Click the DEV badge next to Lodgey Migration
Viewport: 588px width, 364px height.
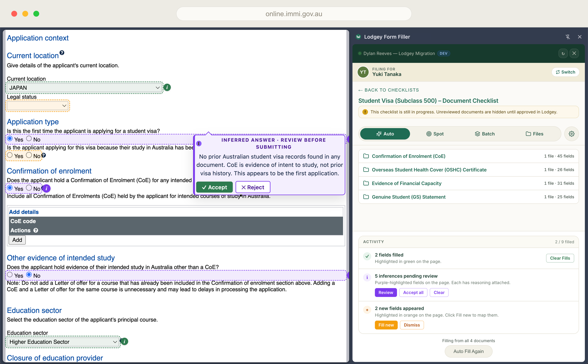coord(443,53)
